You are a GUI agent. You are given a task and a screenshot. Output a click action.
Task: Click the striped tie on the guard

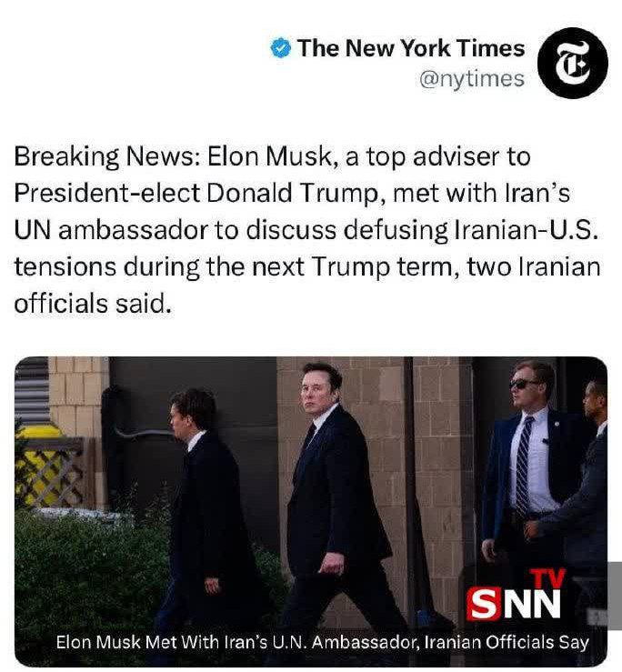(524, 465)
